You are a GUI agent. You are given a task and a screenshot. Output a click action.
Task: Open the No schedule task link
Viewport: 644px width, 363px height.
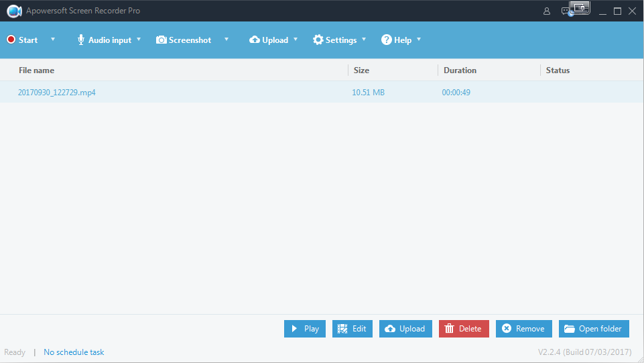click(x=74, y=352)
